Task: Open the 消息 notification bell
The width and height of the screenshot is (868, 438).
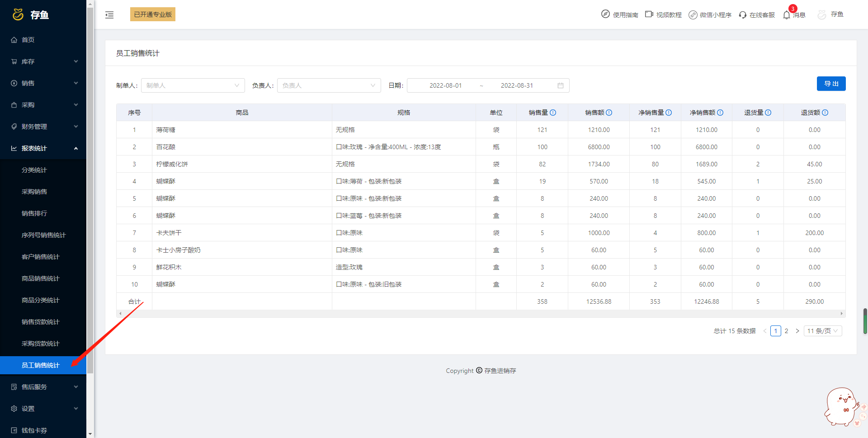Action: coord(787,14)
